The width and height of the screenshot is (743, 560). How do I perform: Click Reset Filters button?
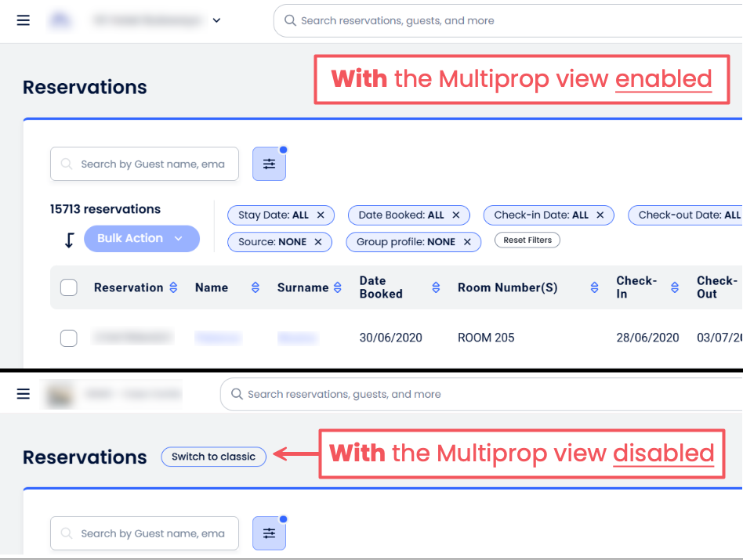click(x=527, y=240)
